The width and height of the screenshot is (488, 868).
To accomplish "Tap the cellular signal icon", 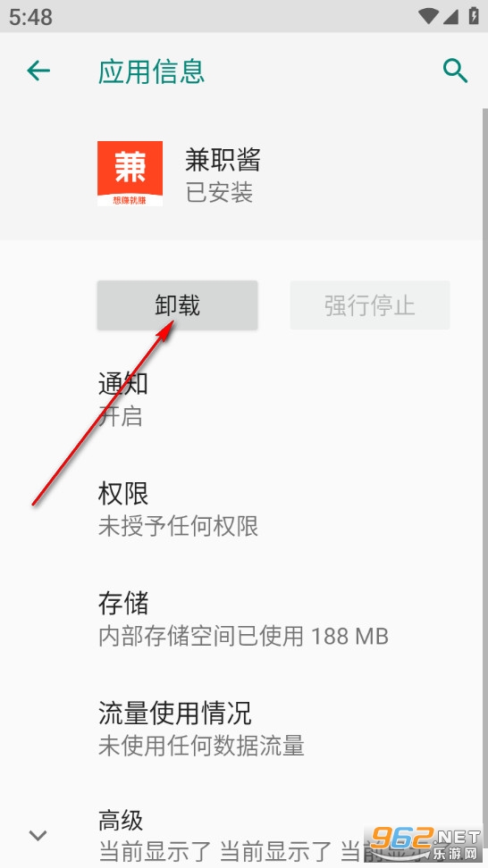I will (450, 16).
